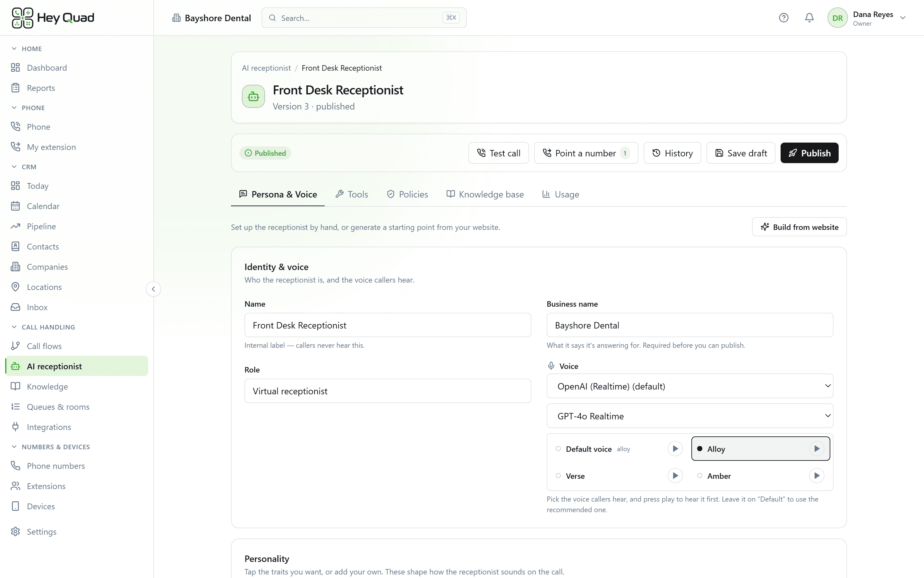Click the Integrations plug icon
The width and height of the screenshot is (924, 578).
15,427
